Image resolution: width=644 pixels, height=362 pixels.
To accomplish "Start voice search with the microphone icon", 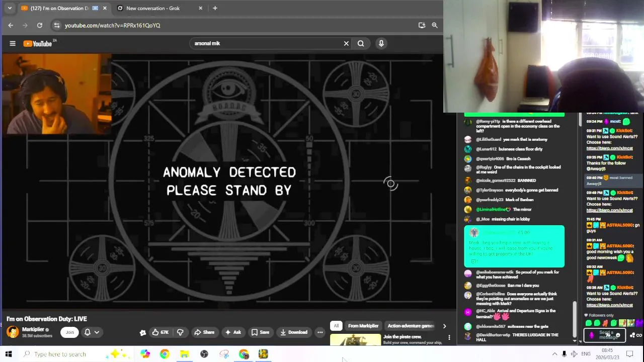I will [x=381, y=43].
